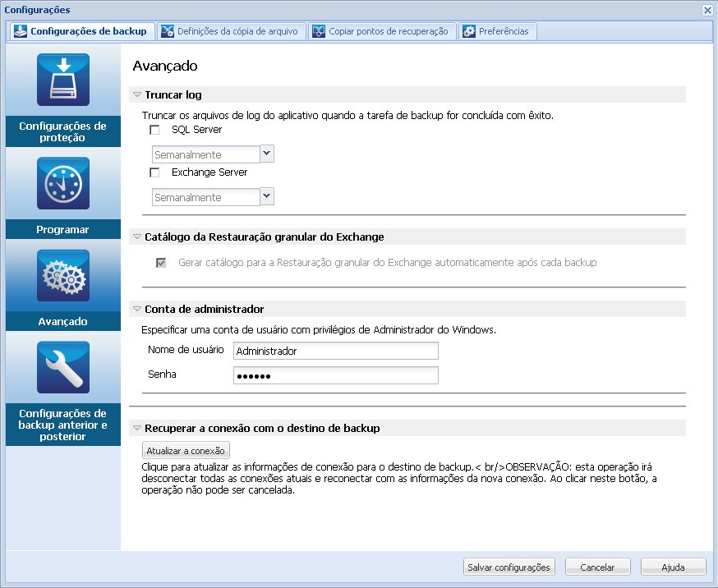Open the SQL Server Semanalmente dropdown arrow
The height and width of the screenshot is (588, 718).
(267, 154)
